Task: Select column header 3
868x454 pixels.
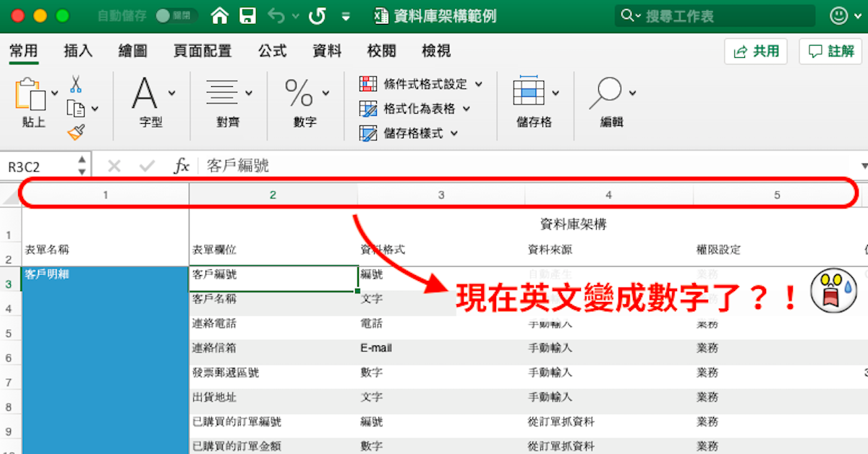Action: 441,195
